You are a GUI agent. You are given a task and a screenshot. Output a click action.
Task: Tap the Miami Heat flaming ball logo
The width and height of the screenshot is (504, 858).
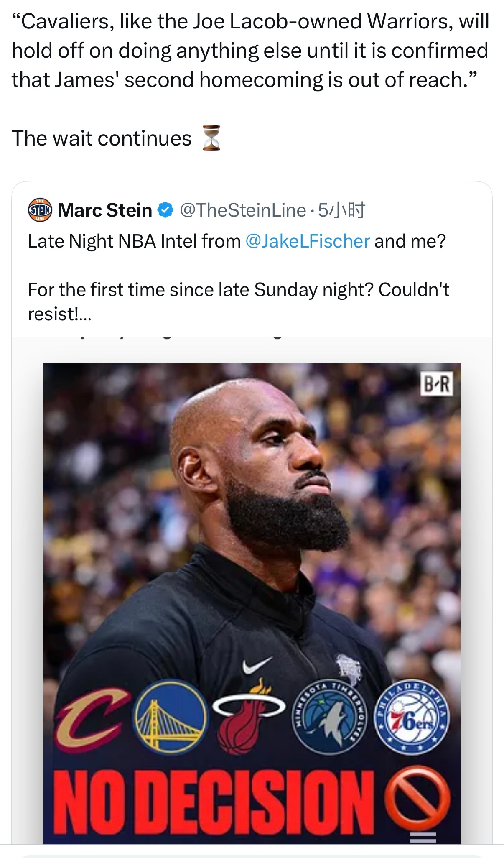coord(248,716)
